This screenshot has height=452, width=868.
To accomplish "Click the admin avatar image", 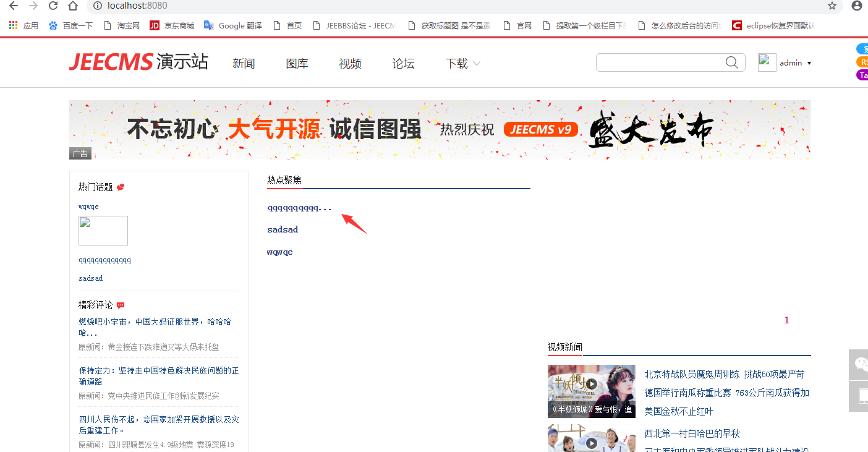I will (767, 62).
